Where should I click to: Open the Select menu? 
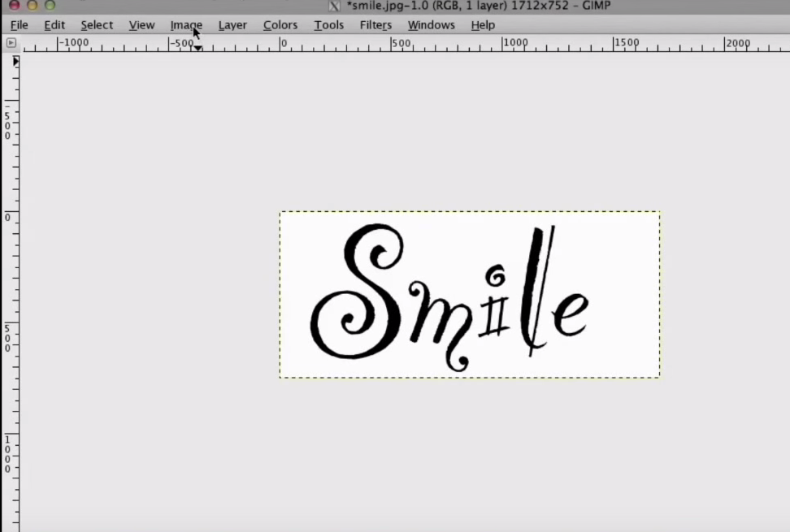click(96, 25)
